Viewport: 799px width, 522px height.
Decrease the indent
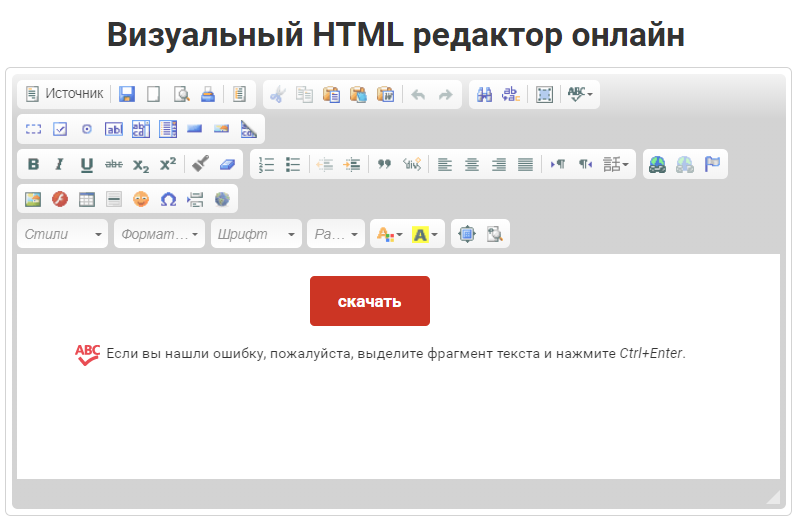tap(325, 165)
